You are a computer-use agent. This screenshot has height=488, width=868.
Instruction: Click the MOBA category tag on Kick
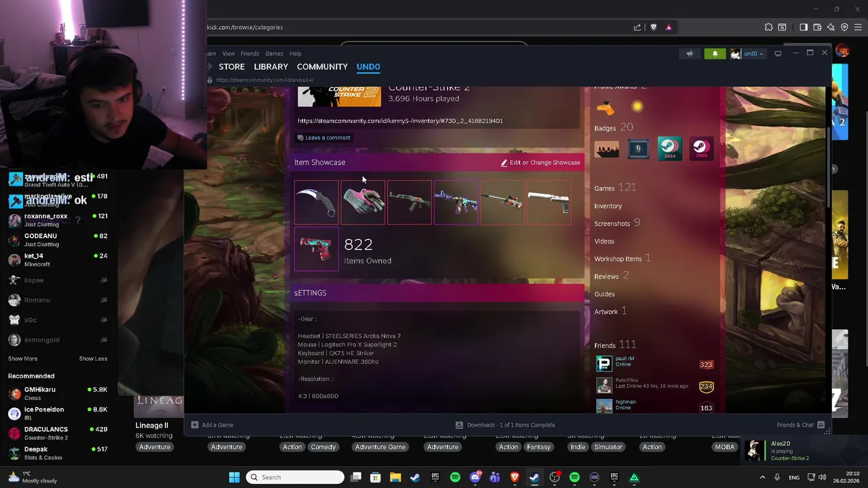pyautogui.click(x=724, y=447)
